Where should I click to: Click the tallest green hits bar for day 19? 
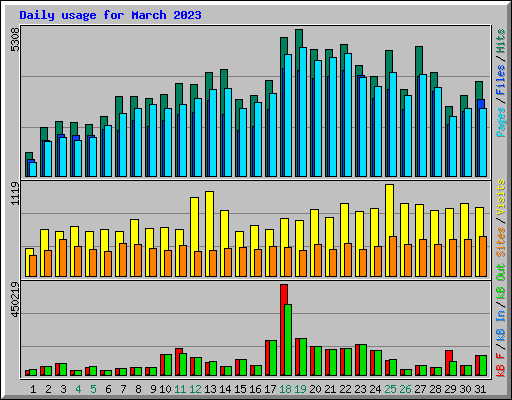coord(299,38)
